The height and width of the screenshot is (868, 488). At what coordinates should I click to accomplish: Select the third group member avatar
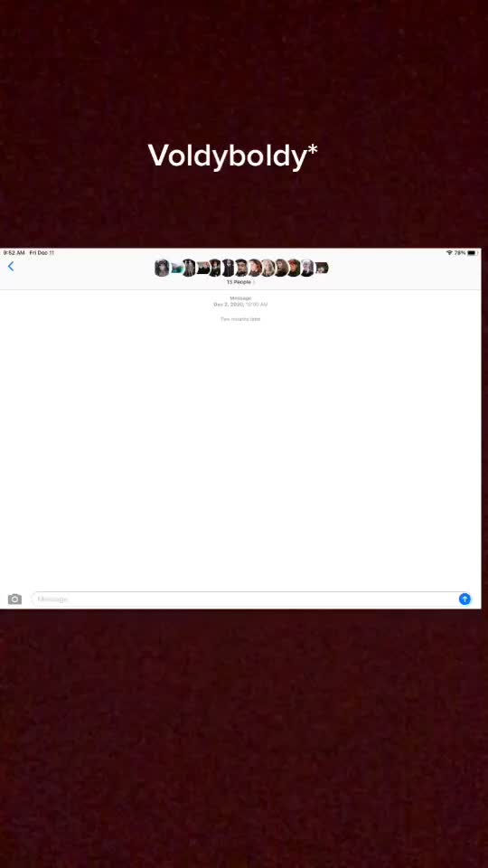189,268
